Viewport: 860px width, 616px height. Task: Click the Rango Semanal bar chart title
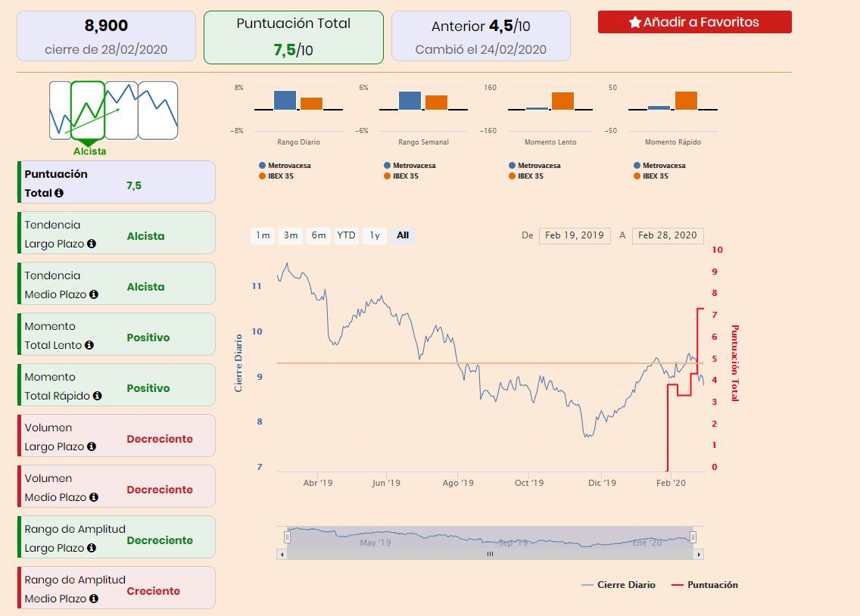423,142
